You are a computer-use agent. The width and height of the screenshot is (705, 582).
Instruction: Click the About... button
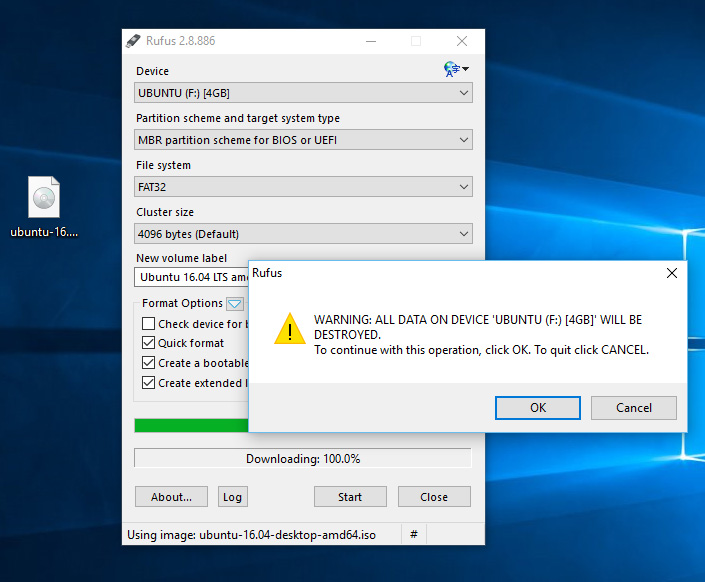click(171, 497)
